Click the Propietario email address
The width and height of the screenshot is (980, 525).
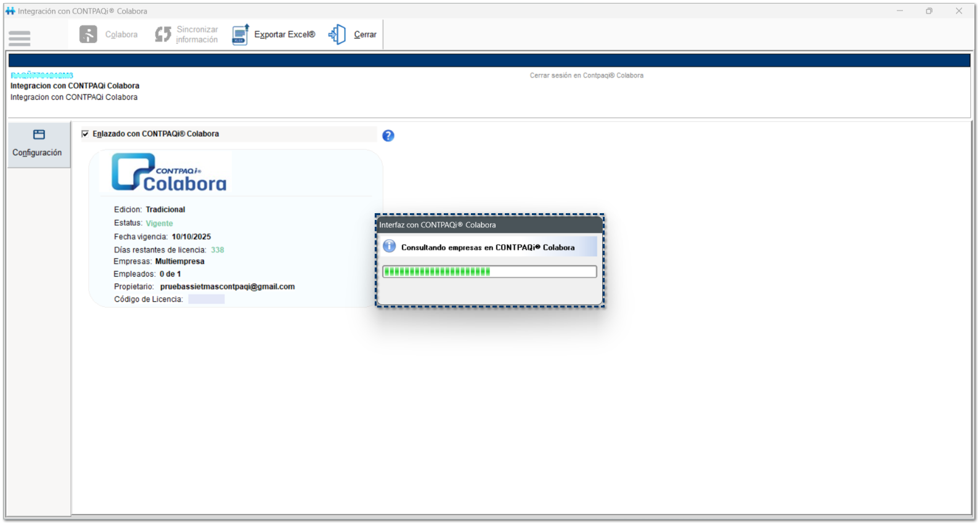227,287
